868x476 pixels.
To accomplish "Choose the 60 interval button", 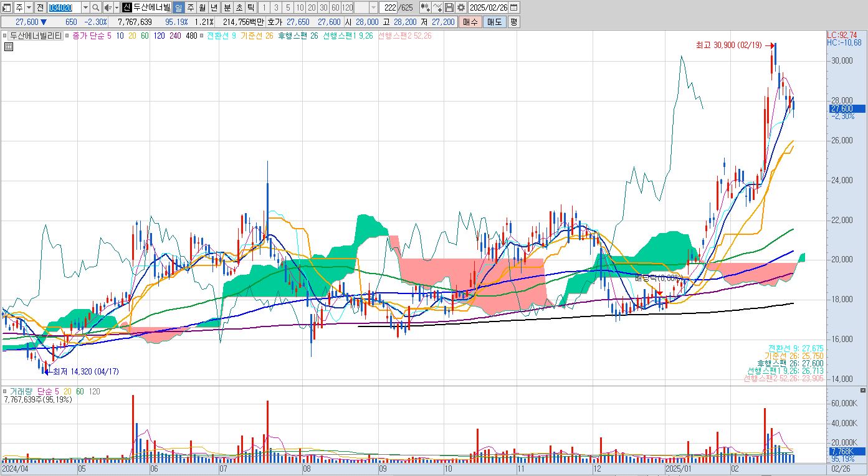I will [335, 7].
